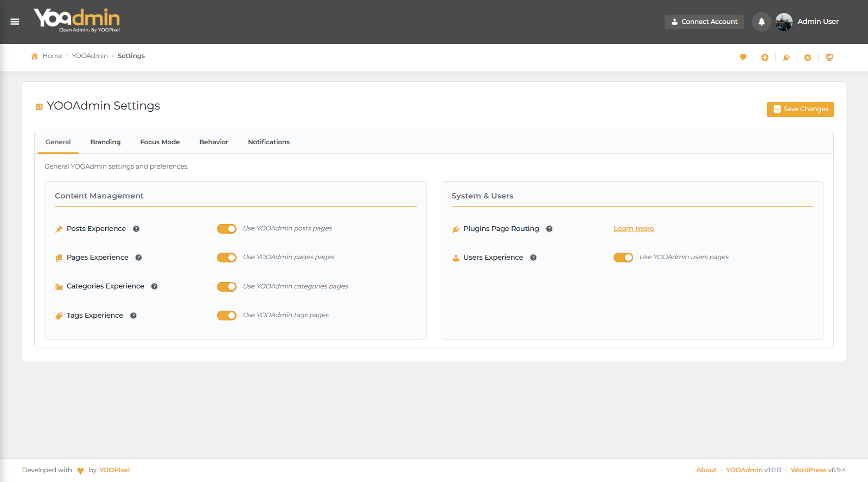Screen dimensions: 868x482
Task: Click the "Use YOOAdmin posts pages" text
Action: pyautogui.click(x=288, y=228)
